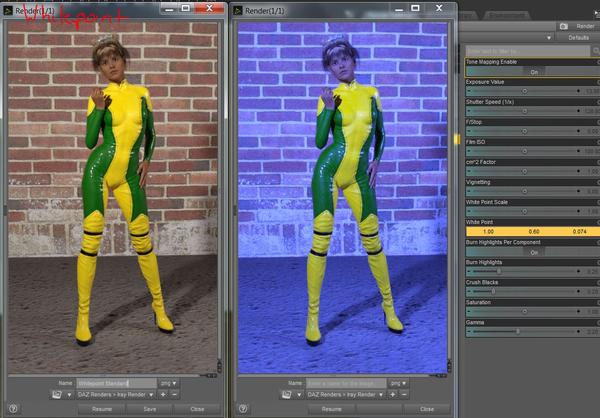Click the Vignetting slider

[524, 191]
